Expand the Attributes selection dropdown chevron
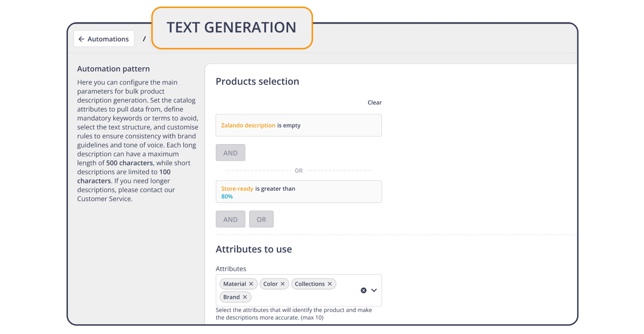The height and width of the screenshot is (334, 644). 374,290
